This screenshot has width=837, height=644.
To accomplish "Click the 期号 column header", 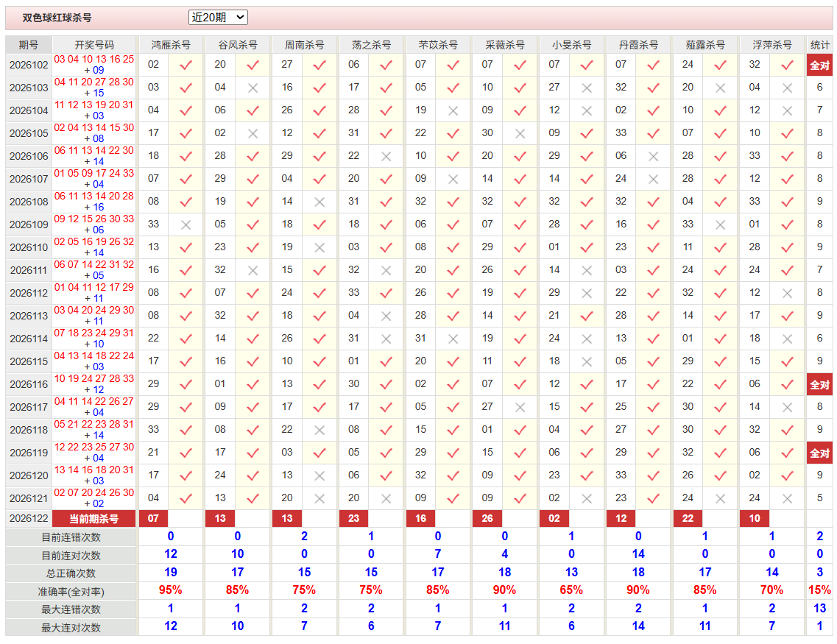I will coord(29,45).
